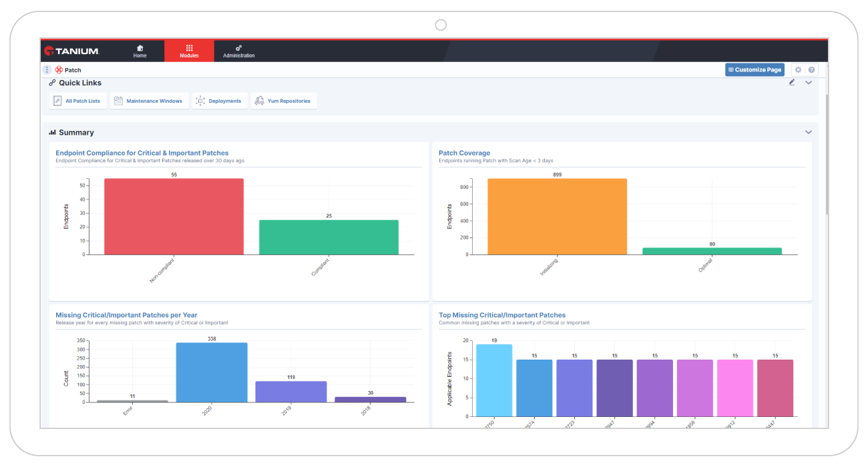Open the help question mark icon
Screen dimensions: 868x467
point(811,70)
